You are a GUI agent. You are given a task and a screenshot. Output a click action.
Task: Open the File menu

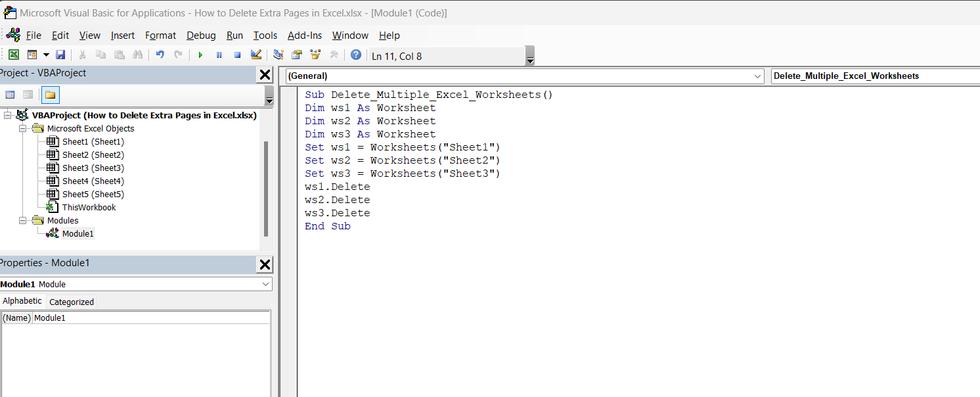33,35
